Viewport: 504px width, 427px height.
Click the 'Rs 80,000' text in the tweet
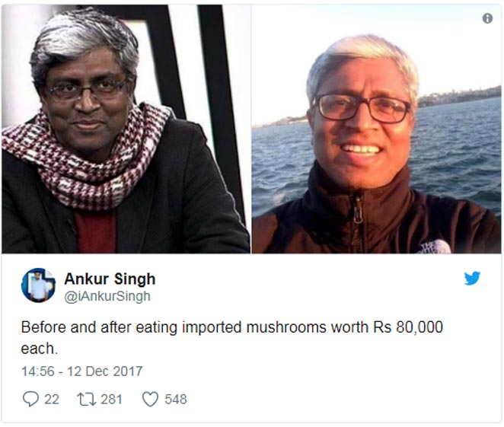(x=408, y=327)
